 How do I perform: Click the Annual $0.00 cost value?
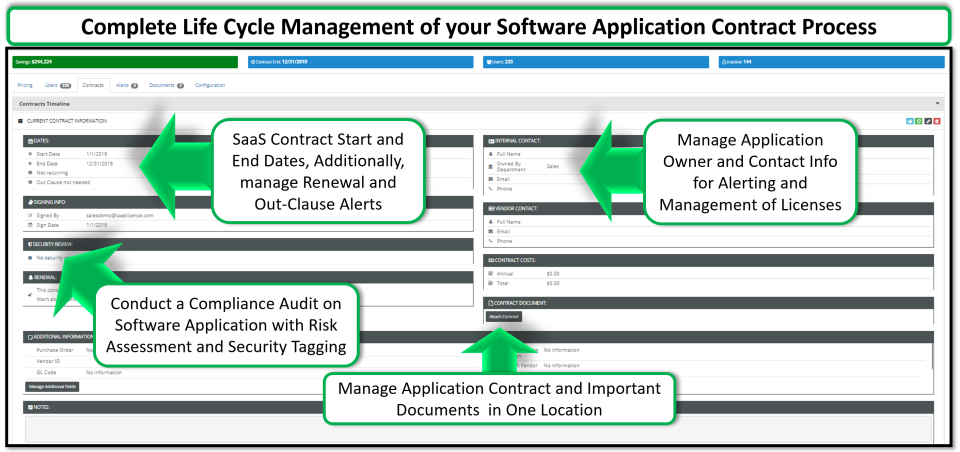coord(553,274)
